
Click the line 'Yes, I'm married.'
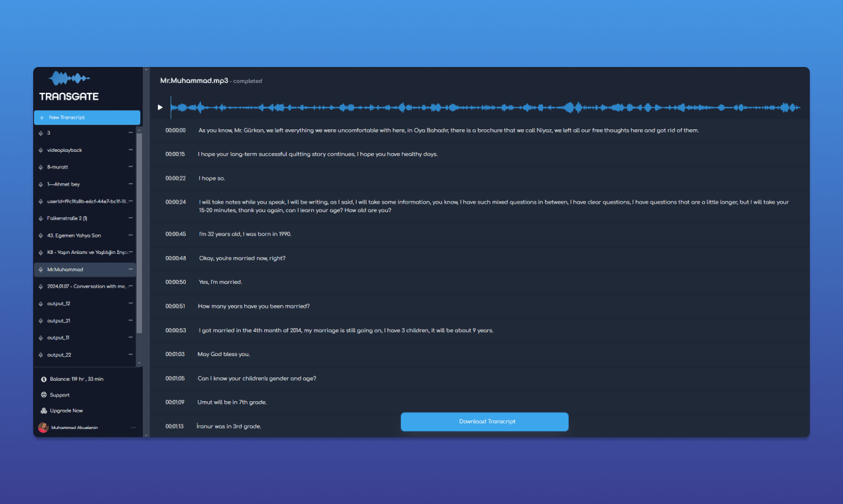(x=220, y=283)
